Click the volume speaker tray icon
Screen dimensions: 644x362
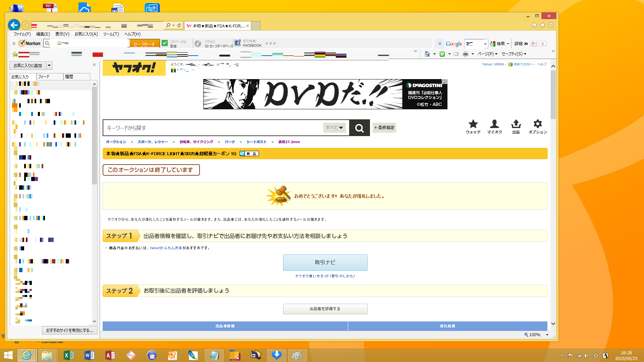pyautogui.click(x=586, y=356)
